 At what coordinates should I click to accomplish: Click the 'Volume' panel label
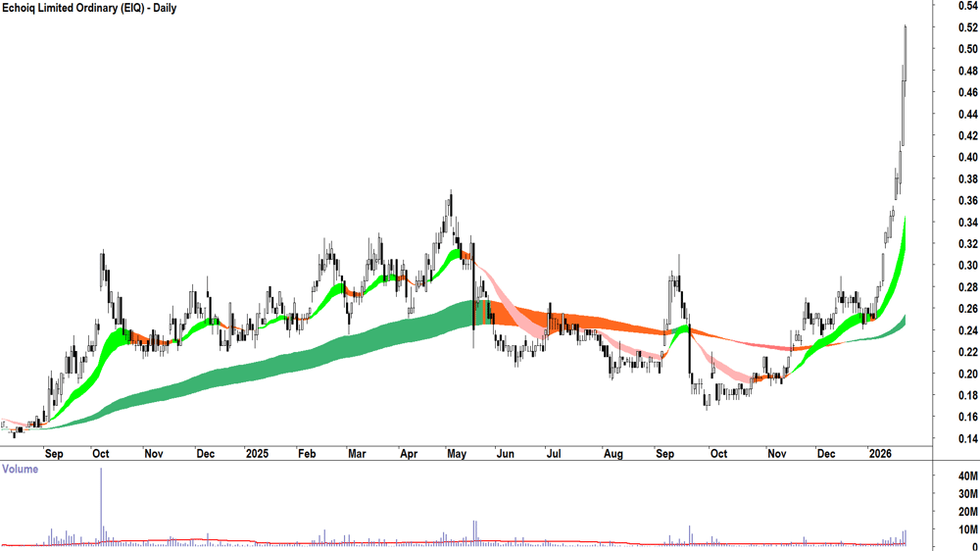(20, 469)
